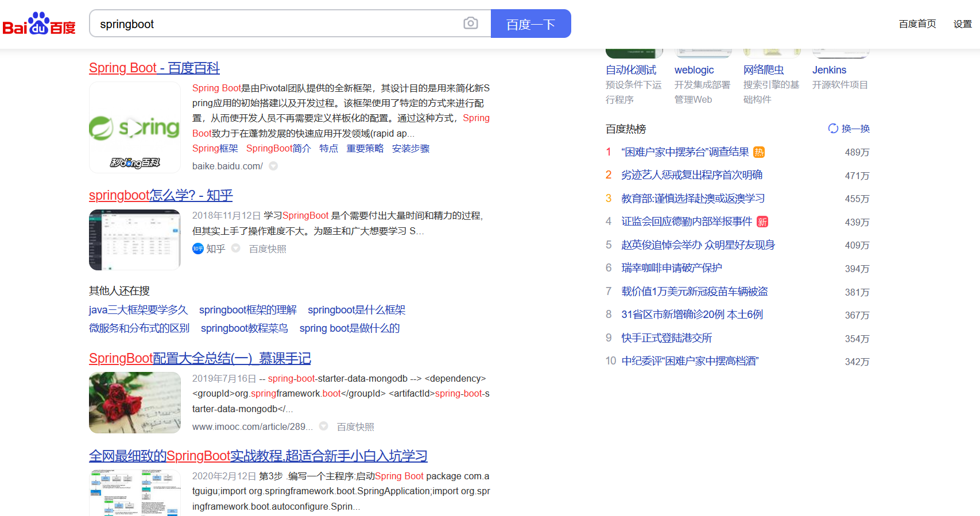Image resolution: width=980 pixels, height=516 pixels.
Task: Open hot item 赵英俊追悼会举办 众明星好友现身
Action: [698, 245]
